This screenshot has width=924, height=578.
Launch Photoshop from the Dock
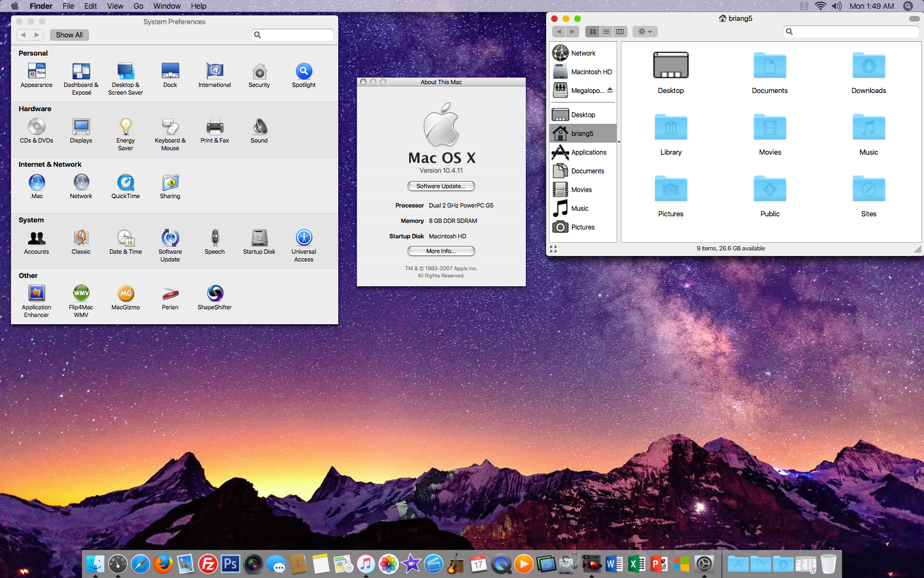[230, 564]
